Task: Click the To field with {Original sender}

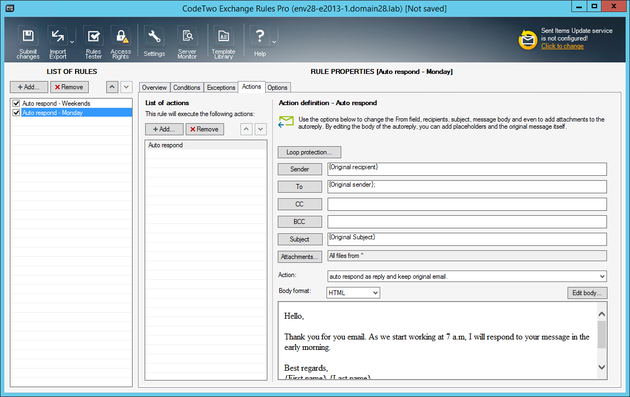Action: (467, 186)
